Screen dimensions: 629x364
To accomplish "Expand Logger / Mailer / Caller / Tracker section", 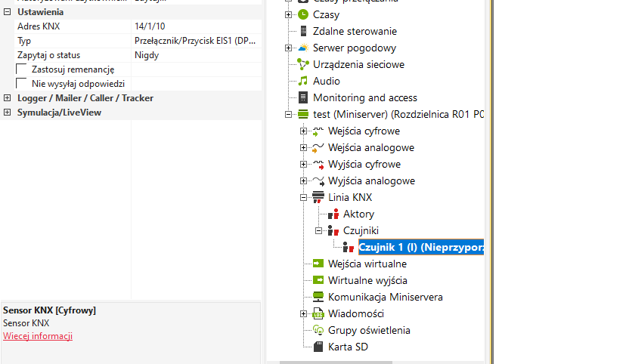I will (x=7, y=98).
